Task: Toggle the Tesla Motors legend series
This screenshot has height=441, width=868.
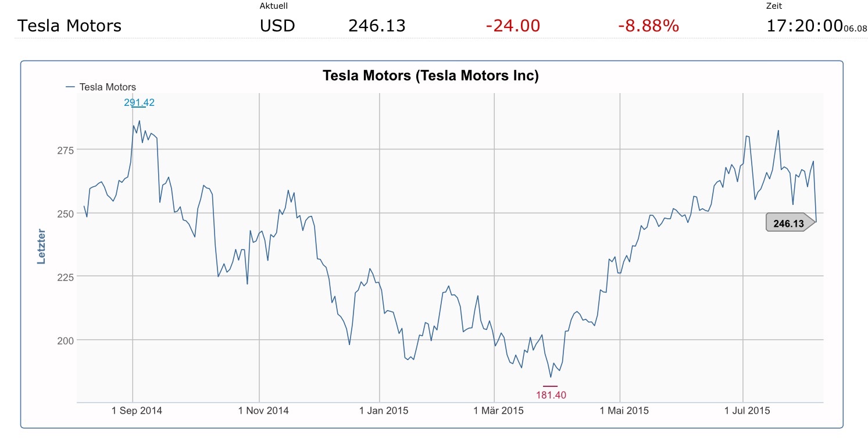Action: pyautogui.click(x=107, y=87)
